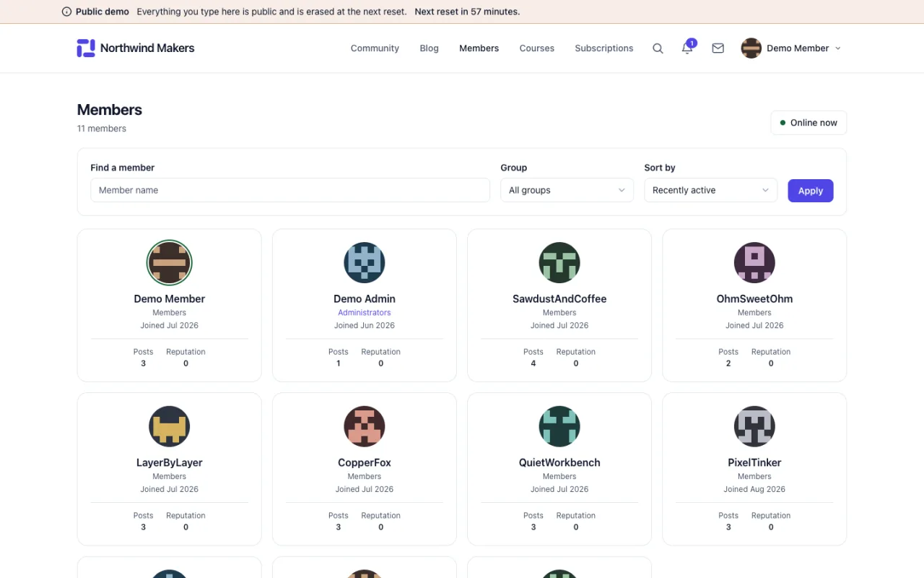Click "Joined Aug 2026" on PixelTinker card

[x=754, y=489]
